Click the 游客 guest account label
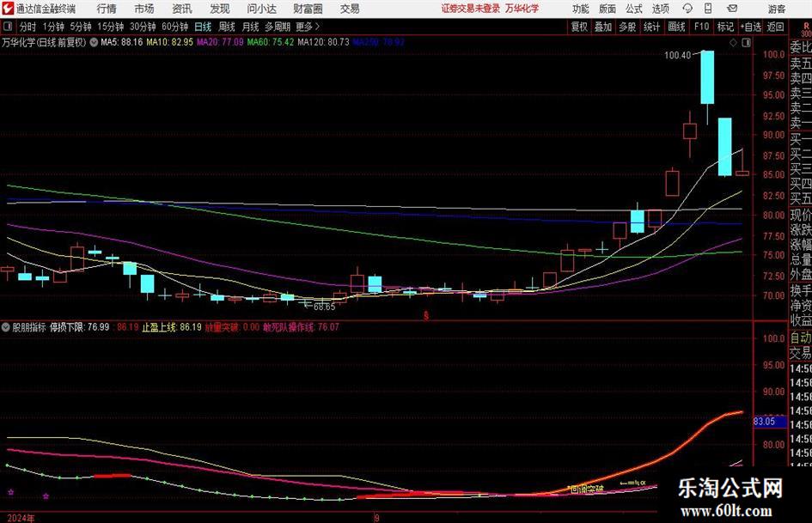This screenshot has width=812, height=523. pos(777,9)
